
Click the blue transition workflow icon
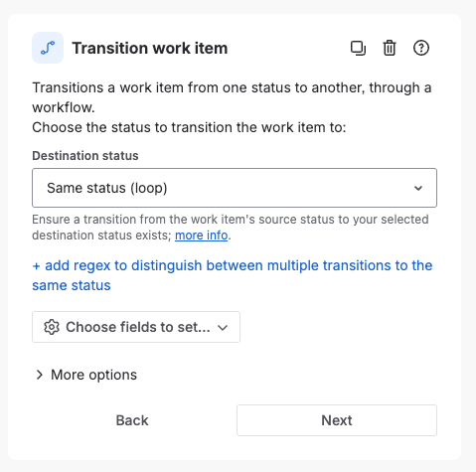tap(48, 48)
